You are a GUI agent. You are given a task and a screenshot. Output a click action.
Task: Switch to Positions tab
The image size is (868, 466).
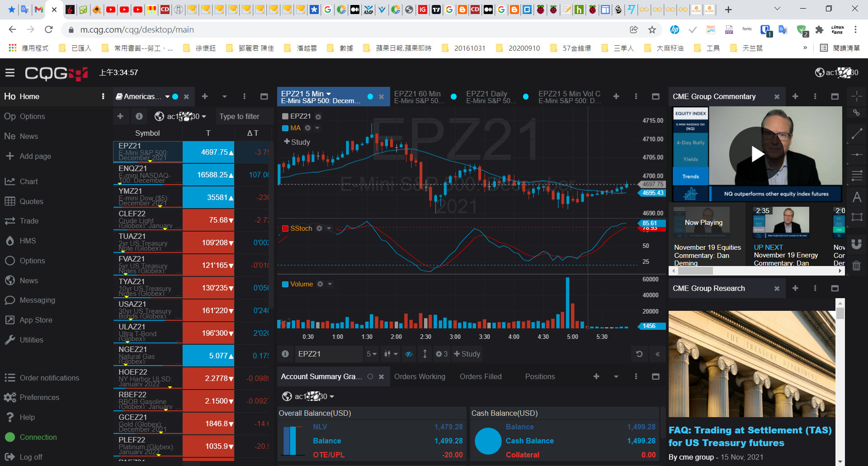click(x=540, y=376)
